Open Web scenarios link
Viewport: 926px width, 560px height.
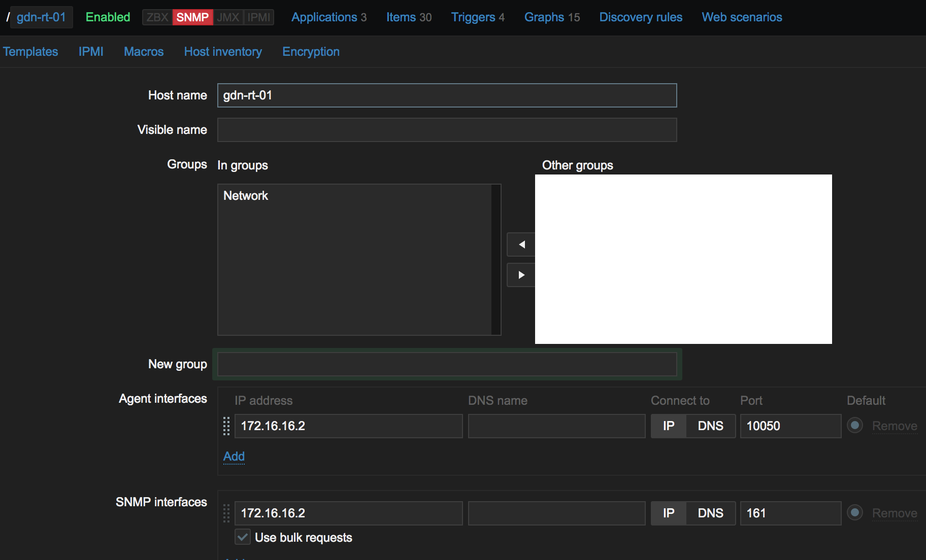[742, 17]
